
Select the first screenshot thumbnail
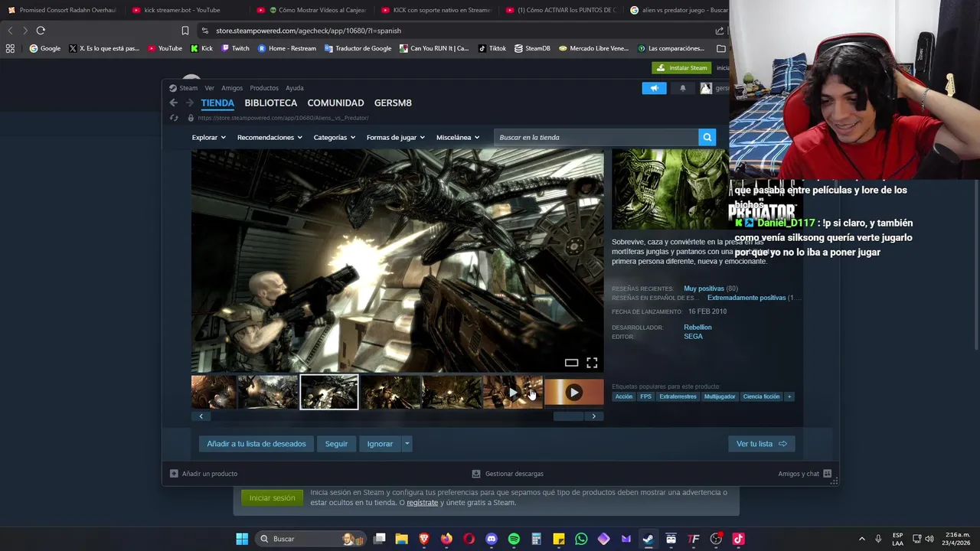(214, 392)
